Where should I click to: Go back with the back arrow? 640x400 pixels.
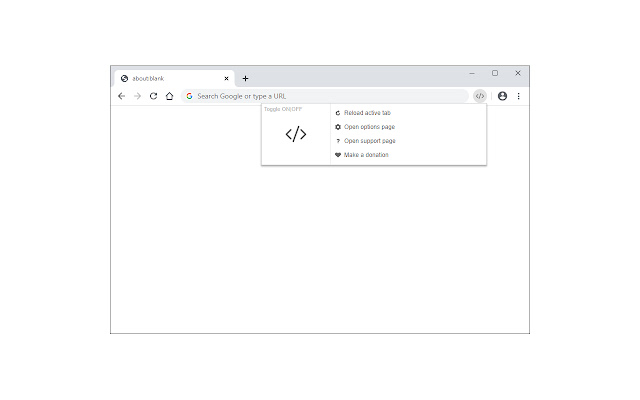click(121, 96)
